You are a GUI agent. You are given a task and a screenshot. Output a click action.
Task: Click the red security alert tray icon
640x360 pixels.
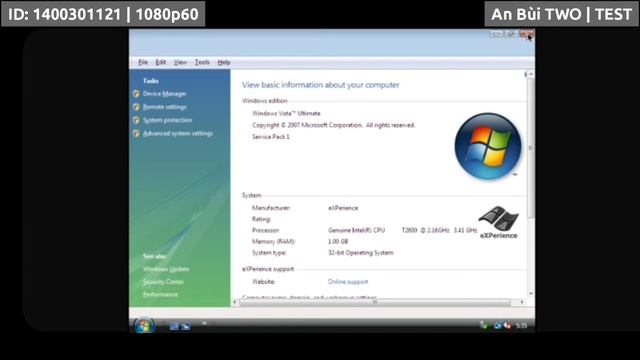[x=507, y=325]
